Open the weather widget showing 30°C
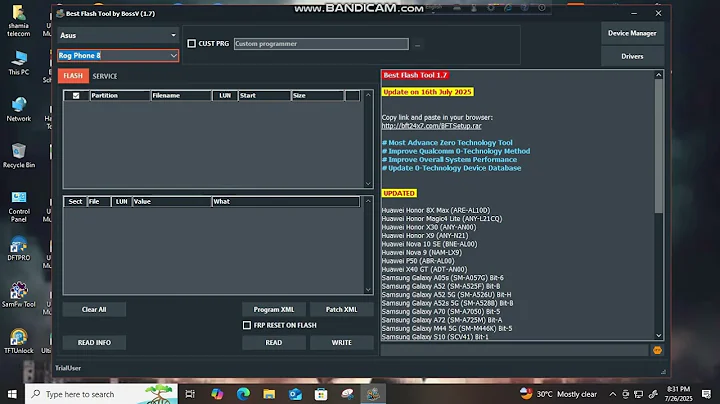This screenshot has height=404, width=720. click(558, 394)
